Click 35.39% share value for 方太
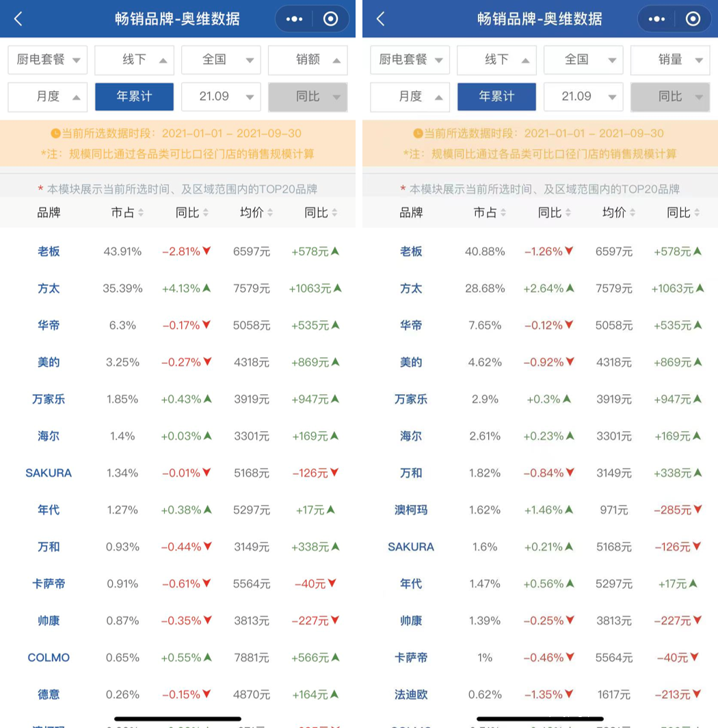718x728 pixels. (x=122, y=288)
